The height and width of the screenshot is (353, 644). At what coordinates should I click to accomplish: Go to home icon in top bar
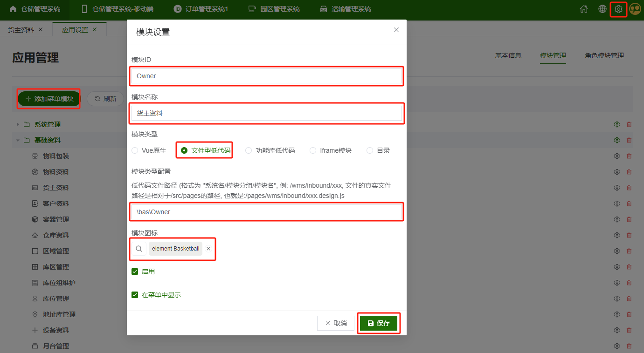pos(584,9)
